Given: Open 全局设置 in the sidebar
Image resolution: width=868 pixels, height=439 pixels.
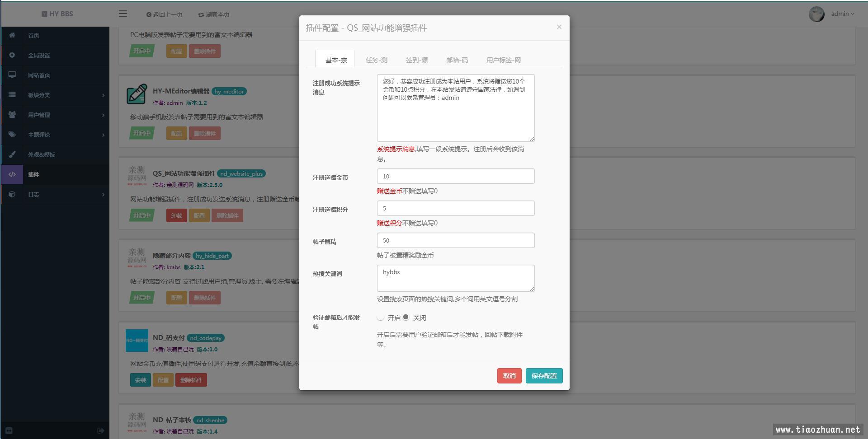Looking at the screenshot, I should click(39, 55).
